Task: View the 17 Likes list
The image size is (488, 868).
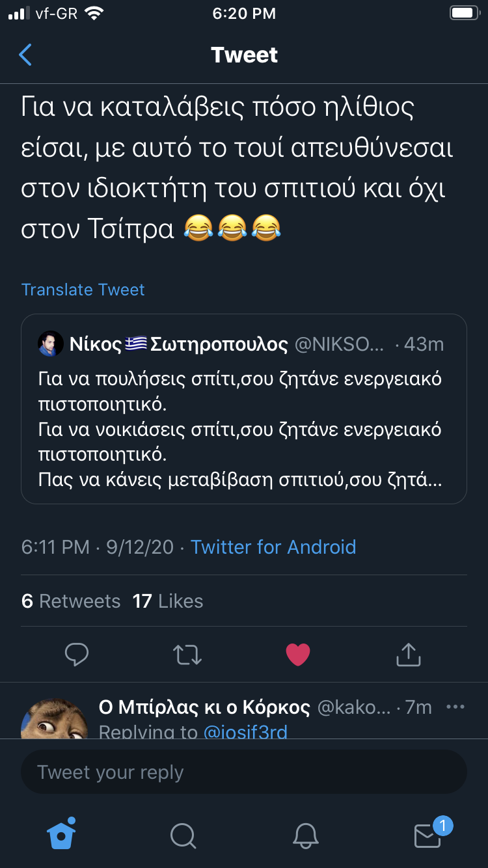Action: 168,601
